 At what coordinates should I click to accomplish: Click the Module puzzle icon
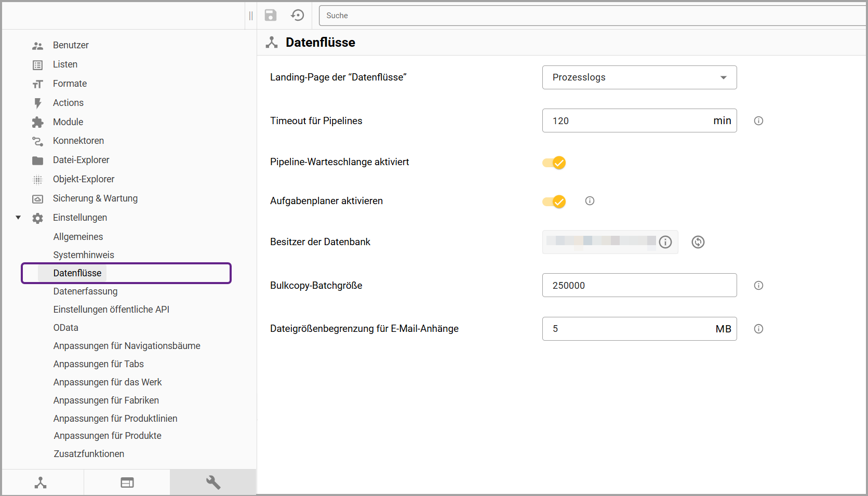(37, 122)
